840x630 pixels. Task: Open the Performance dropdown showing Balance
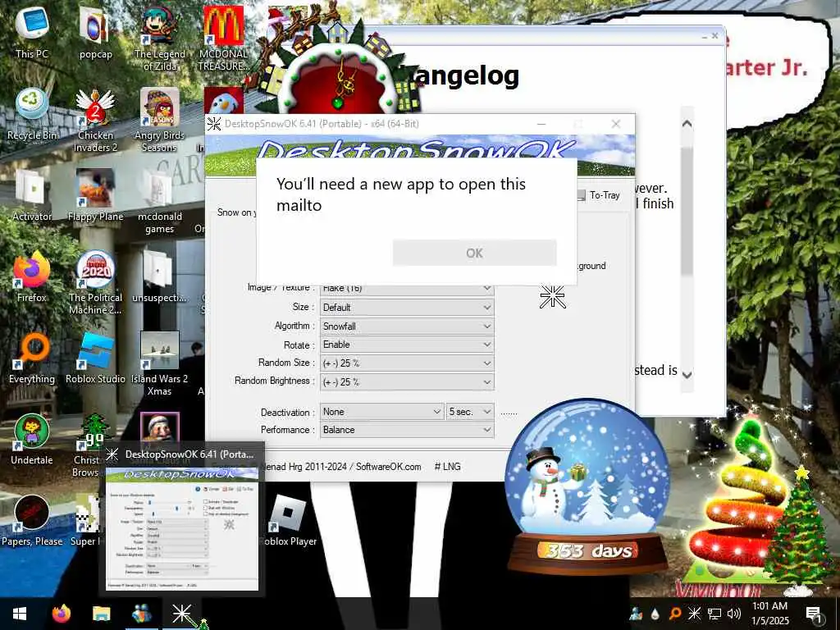pos(407,430)
